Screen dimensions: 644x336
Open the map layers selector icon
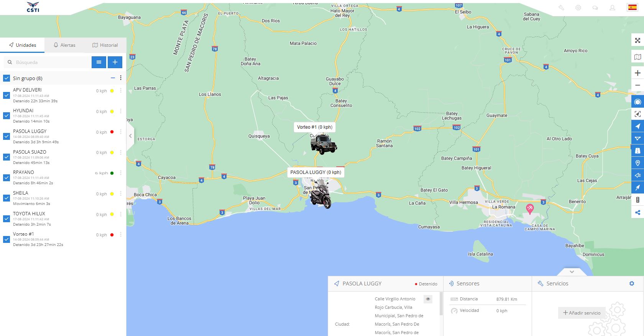pyautogui.click(x=637, y=57)
